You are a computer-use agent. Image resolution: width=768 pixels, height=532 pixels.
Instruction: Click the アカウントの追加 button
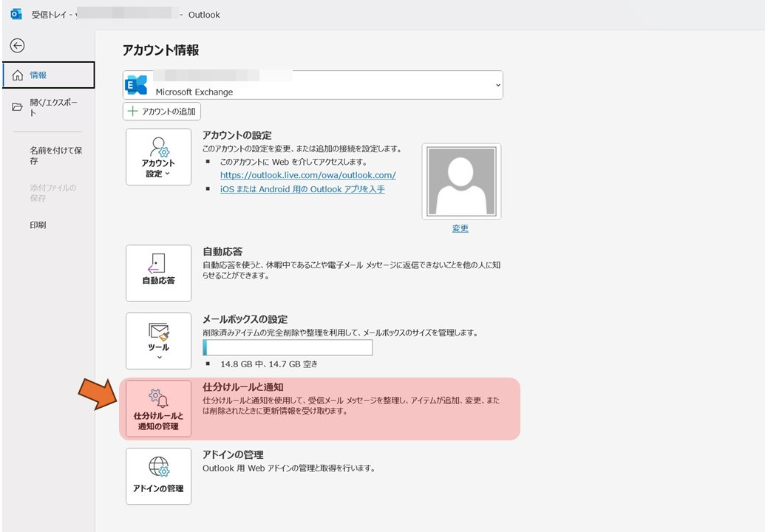(162, 112)
